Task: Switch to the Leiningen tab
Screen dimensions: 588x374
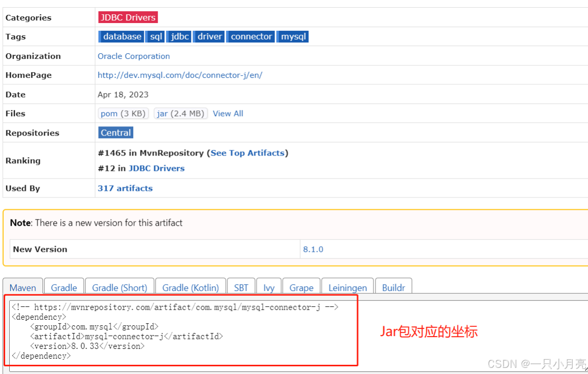Action: (x=348, y=287)
